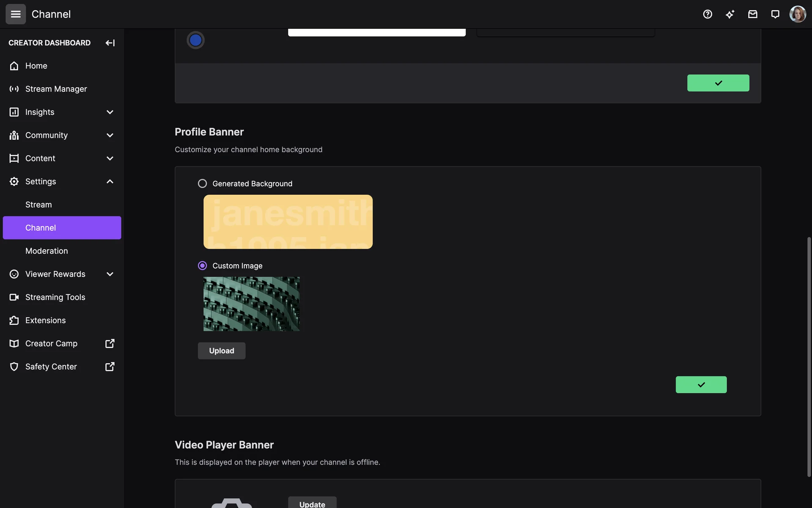The width and height of the screenshot is (812, 508).
Task: Collapse the Creator Dashboard sidebar
Action: click(110, 43)
